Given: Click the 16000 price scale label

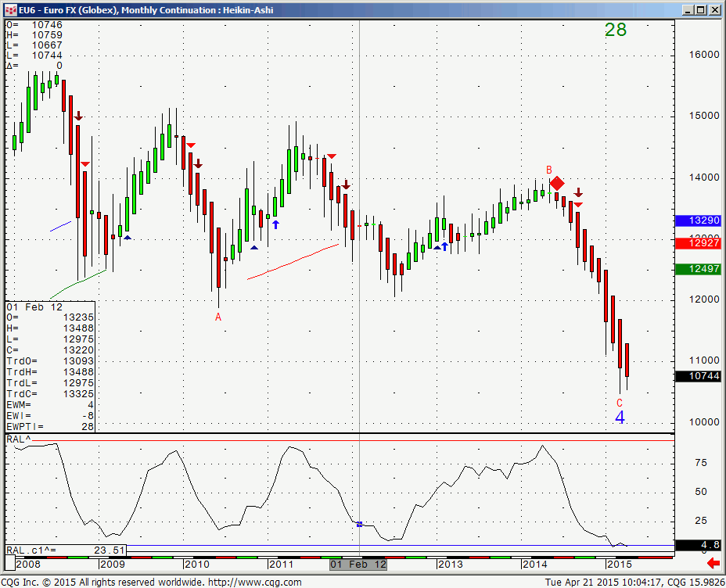Looking at the screenshot, I should coord(704,55).
